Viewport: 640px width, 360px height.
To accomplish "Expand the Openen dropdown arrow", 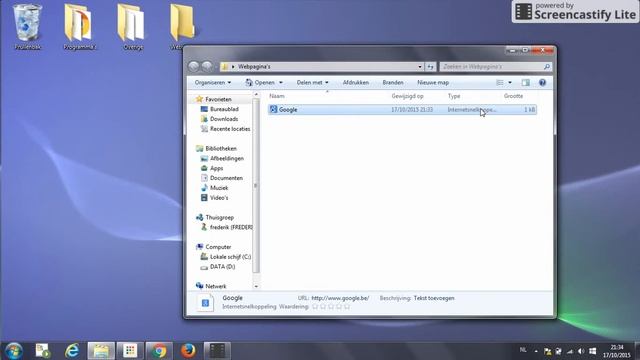I will click(281, 82).
